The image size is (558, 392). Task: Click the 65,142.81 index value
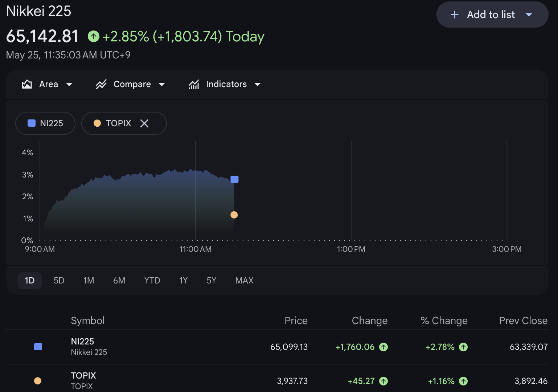tap(42, 36)
